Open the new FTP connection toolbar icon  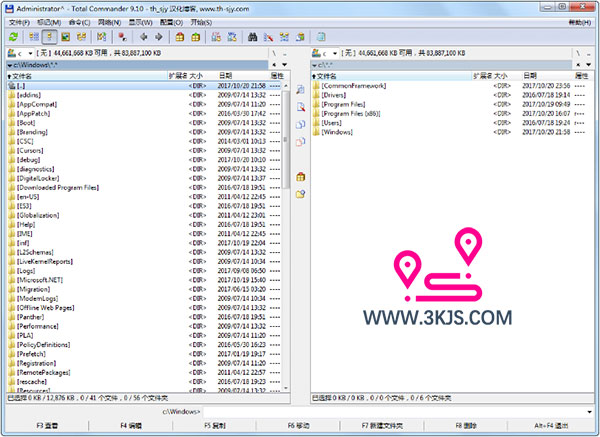[232, 37]
